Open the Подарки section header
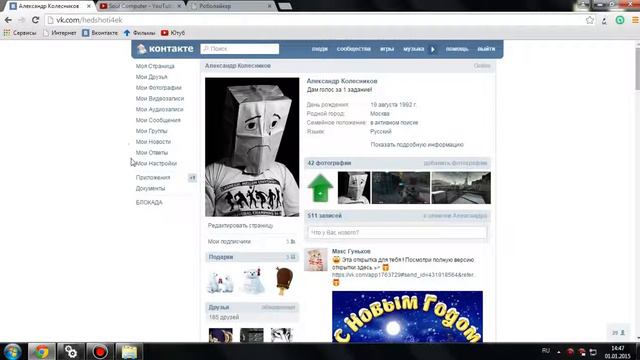 click(x=252, y=257)
